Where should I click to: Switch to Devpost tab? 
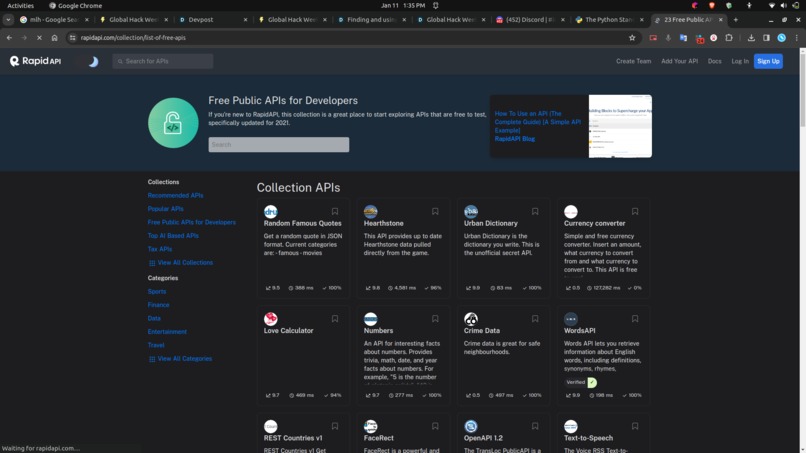(x=212, y=20)
